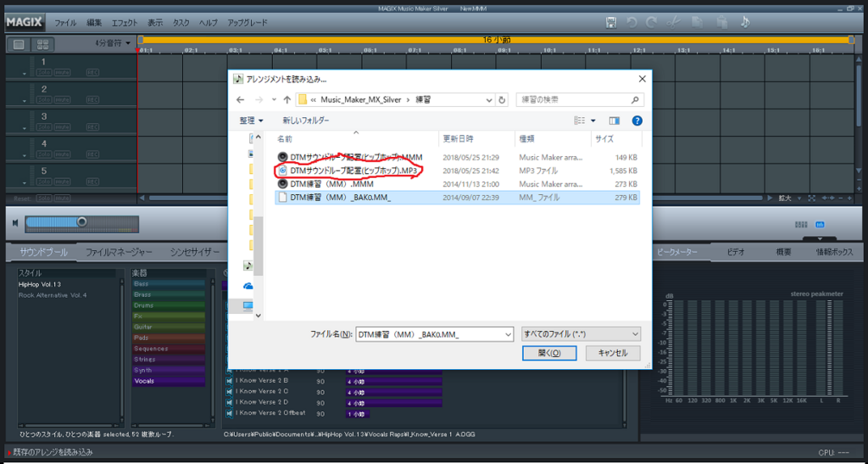This screenshot has height=464, width=868.
Task: Open the 整理 organize dropdown
Action: pyautogui.click(x=251, y=120)
